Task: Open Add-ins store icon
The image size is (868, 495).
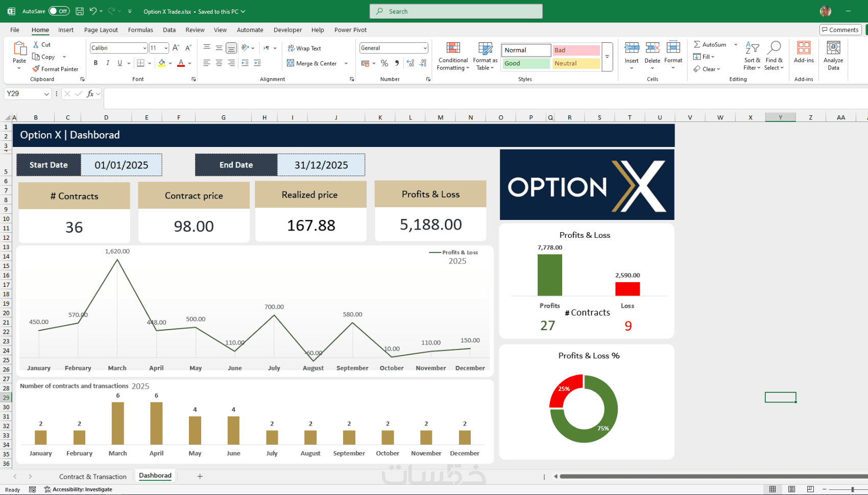Action: click(x=804, y=48)
